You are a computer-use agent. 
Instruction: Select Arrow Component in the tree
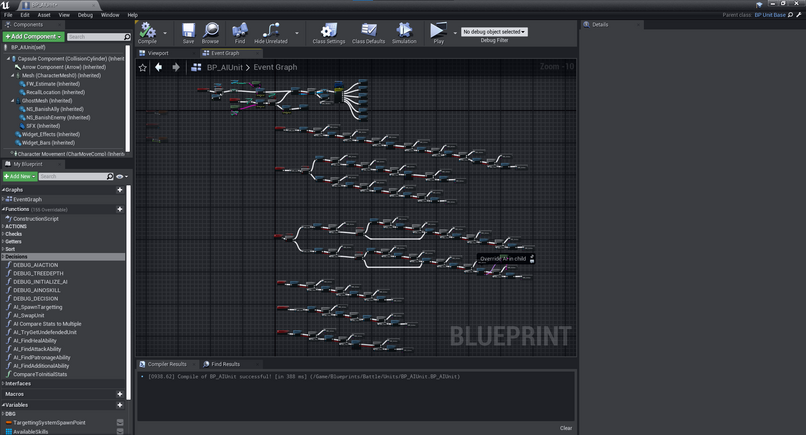point(64,67)
